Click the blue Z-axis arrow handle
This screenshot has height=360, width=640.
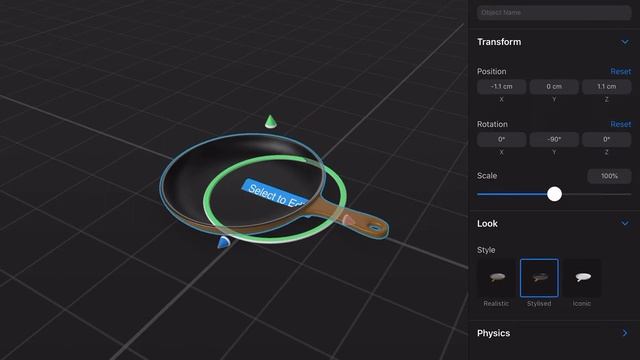(x=224, y=242)
